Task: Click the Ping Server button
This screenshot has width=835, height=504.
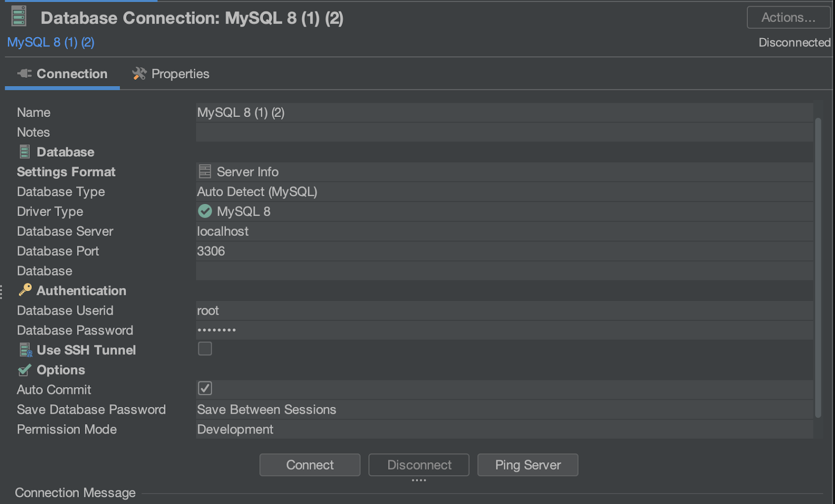Action: [x=527, y=465]
